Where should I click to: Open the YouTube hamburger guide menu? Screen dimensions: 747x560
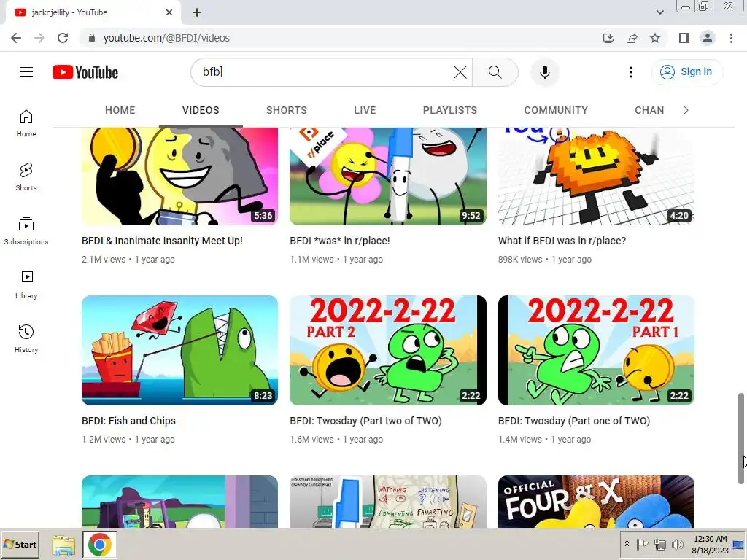[26, 72]
